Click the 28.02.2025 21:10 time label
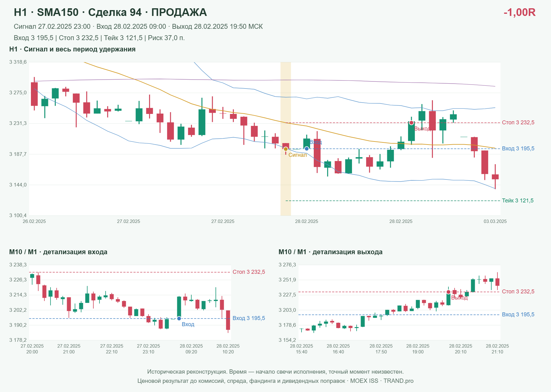551x392 pixels. 497,349
